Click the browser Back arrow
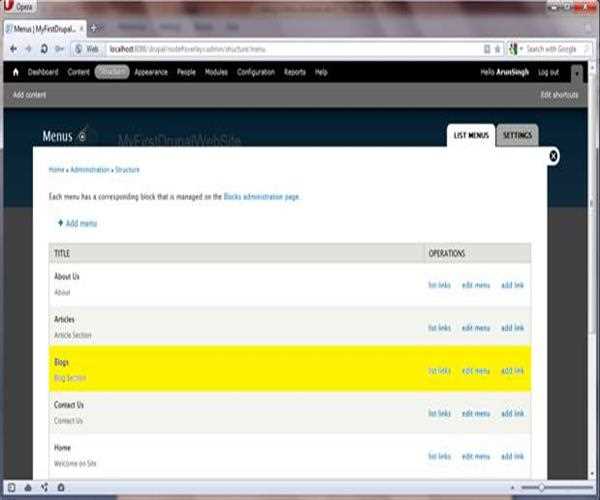The width and height of the screenshot is (600, 500). [12, 48]
